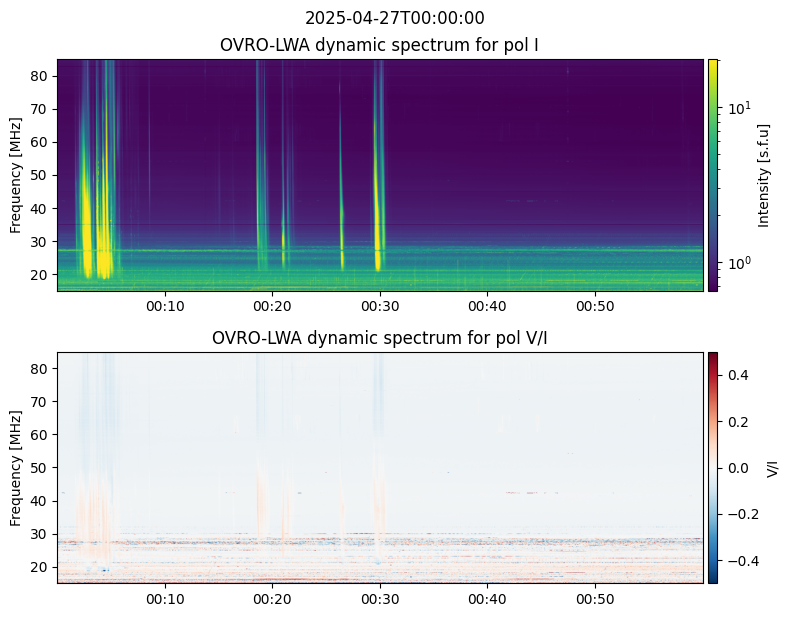Click the 80 MHz label on top plot

click(x=39, y=76)
